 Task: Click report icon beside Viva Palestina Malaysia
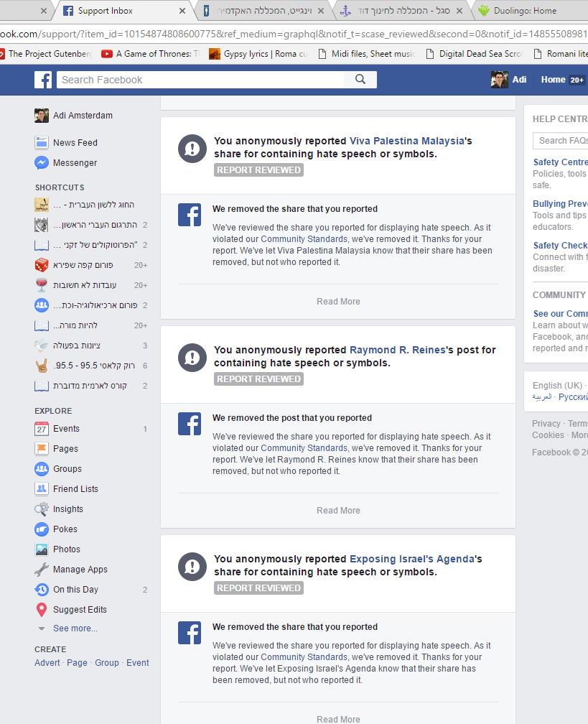coord(192,149)
